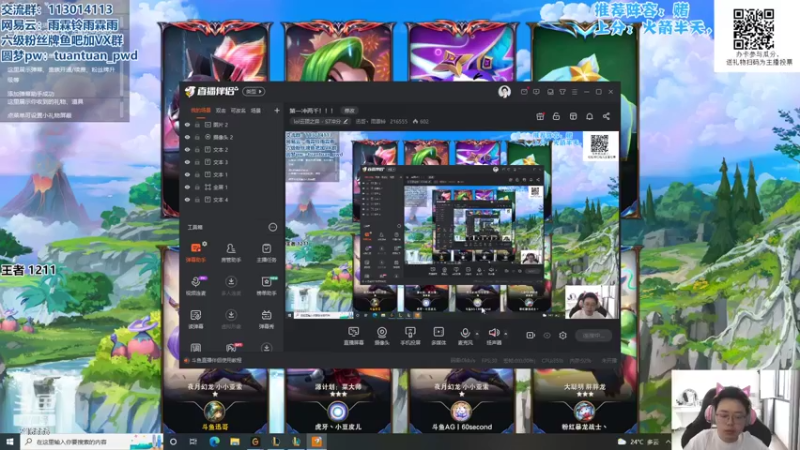Toggle visibility of 全屏 1 source

pos(187,187)
